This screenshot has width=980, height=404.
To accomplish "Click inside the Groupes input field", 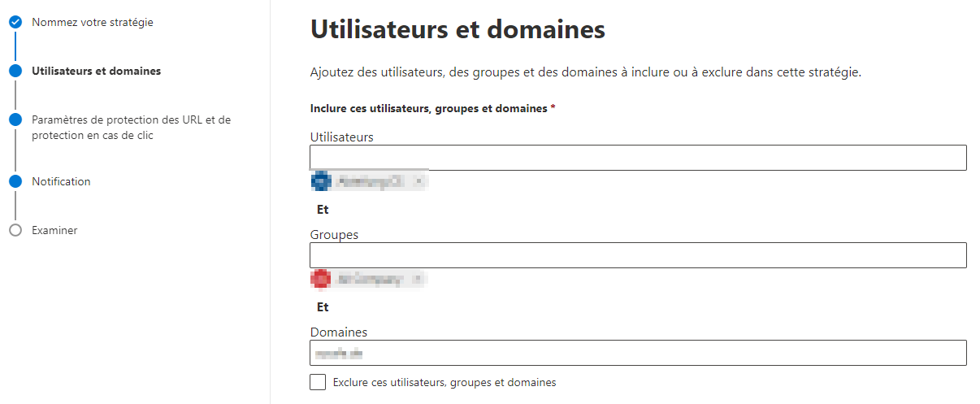I will coord(638,255).
